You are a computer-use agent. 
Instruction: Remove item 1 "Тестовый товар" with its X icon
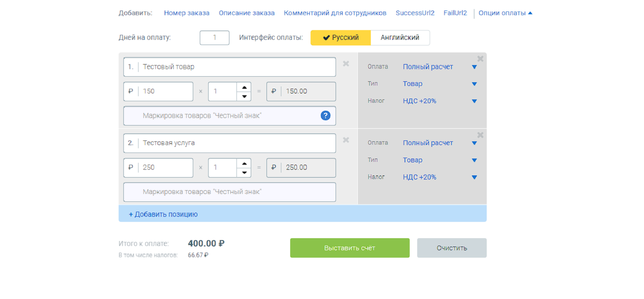346,64
